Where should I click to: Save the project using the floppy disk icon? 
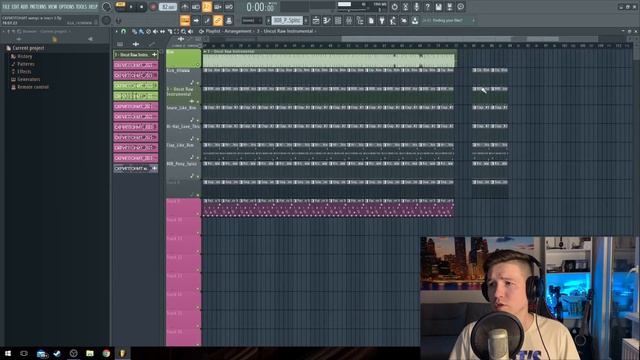438,7
